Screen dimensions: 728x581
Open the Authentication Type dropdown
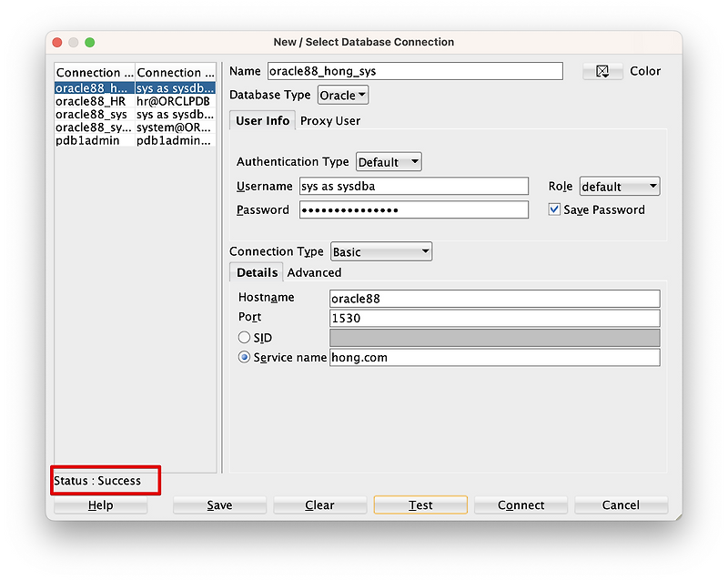click(389, 161)
